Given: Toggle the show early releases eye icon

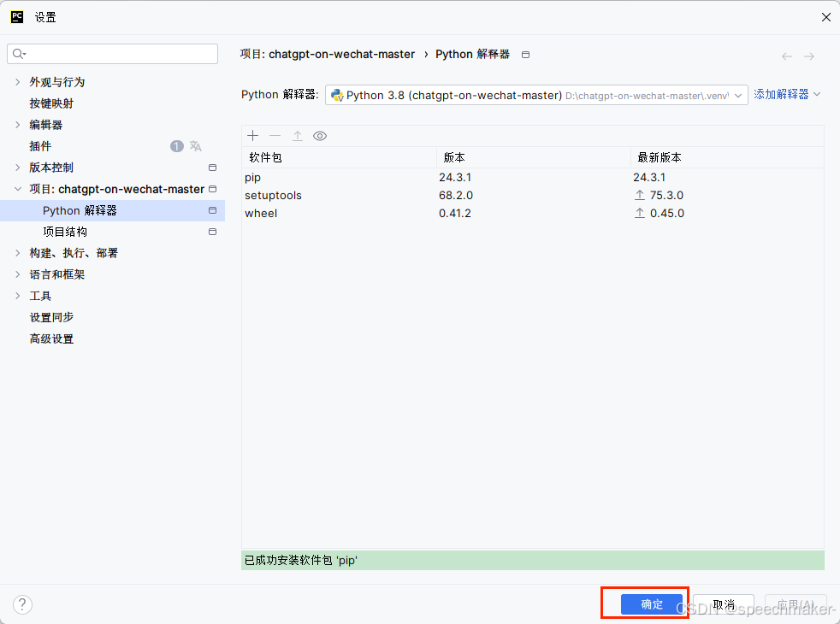Looking at the screenshot, I should tap(320, 136).
